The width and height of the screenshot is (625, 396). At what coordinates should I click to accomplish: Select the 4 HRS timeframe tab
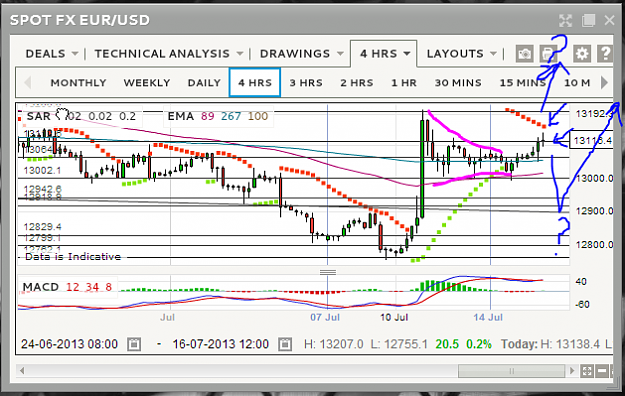point(255,83)
